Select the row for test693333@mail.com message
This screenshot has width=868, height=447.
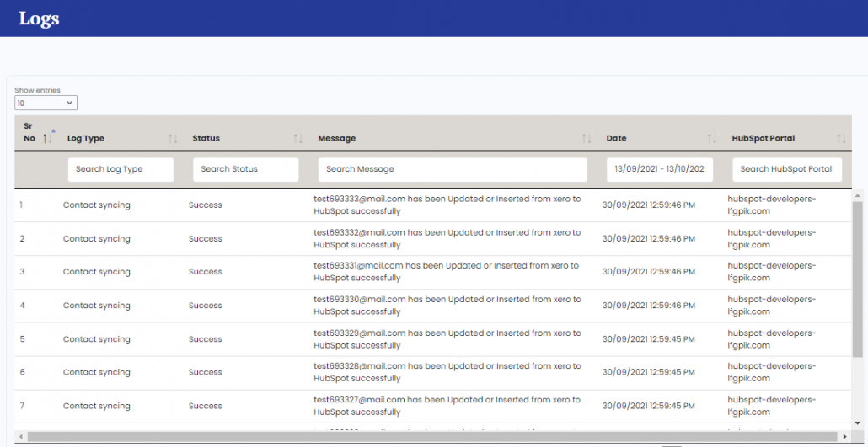pos(447,205)
